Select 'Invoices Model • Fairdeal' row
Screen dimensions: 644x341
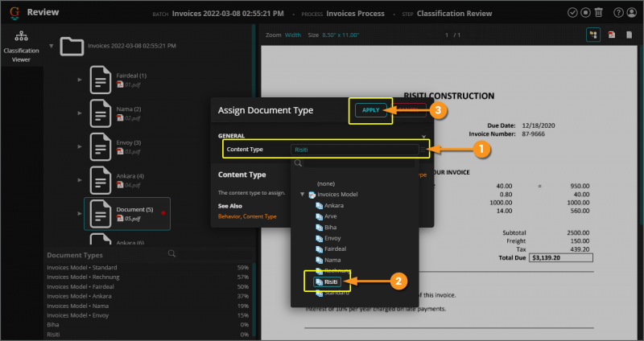(148, 287)
